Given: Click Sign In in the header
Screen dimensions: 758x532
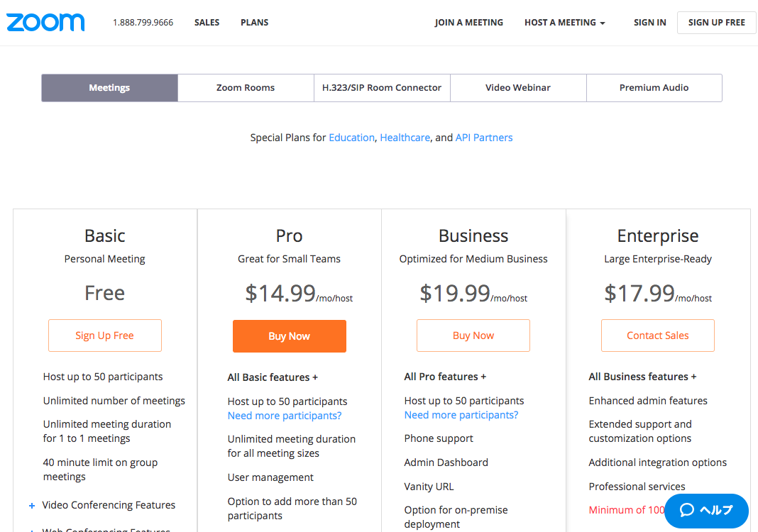Looking at the screenshot, I should tap(649, 22).
